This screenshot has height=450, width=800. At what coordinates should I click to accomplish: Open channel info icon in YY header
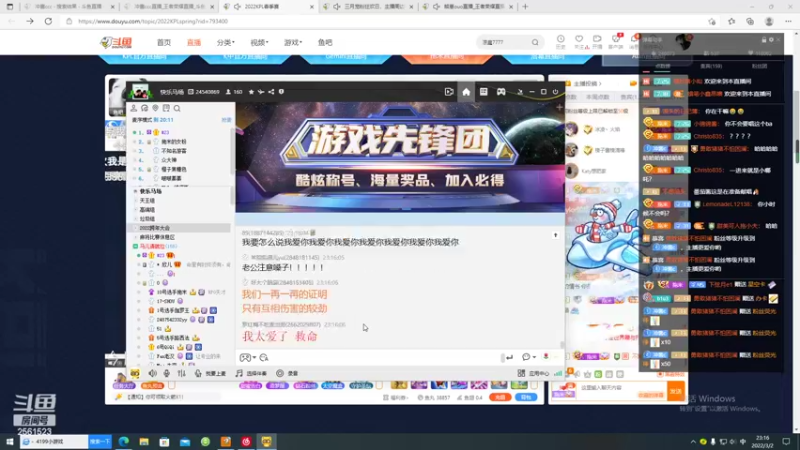[281, 92]
